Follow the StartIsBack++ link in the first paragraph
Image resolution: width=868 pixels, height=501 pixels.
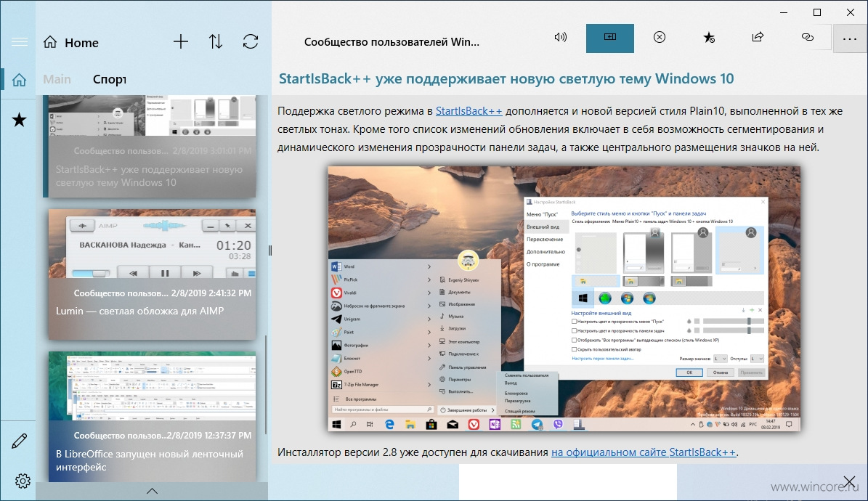[469, 110]
